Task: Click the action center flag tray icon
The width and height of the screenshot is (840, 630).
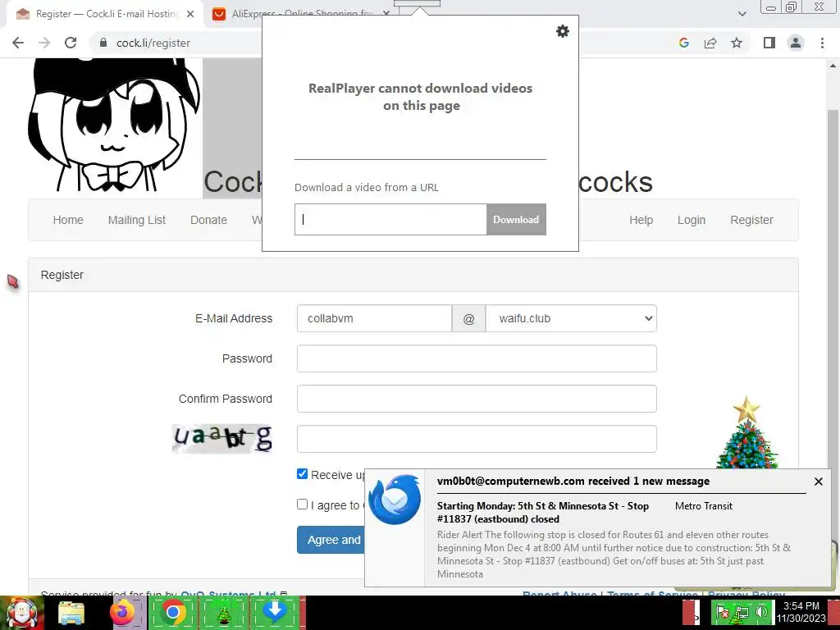Action: (723, 612)
